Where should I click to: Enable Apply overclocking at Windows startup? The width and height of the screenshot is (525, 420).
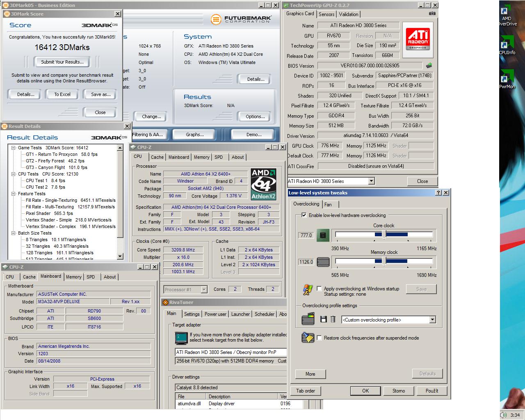(319, 288)
